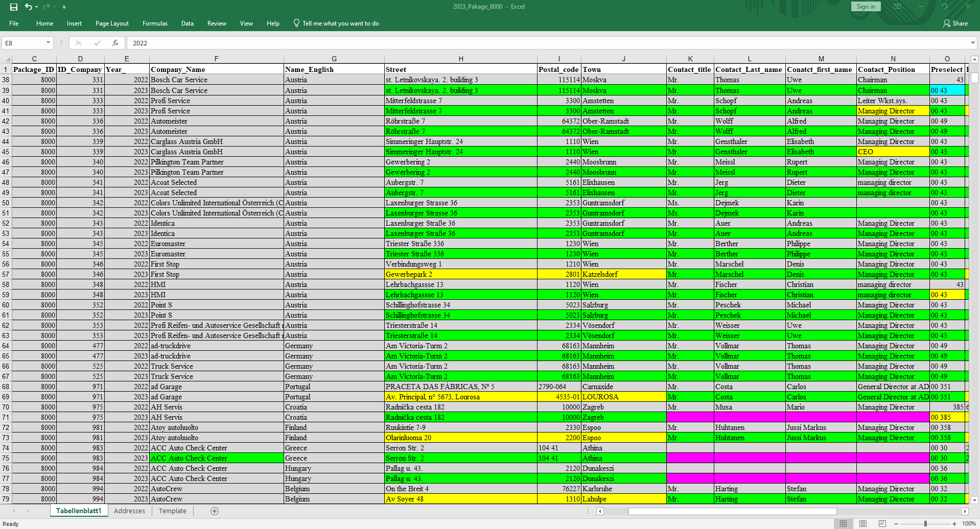
Task: Click the formula bar containing 2022
Action: tap(547, 43)
